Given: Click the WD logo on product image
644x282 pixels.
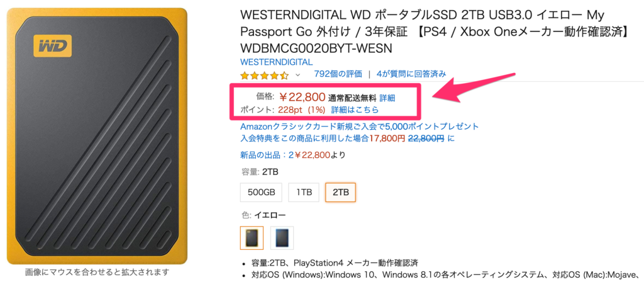Looking at the screenshot, I should click(52, 45).
